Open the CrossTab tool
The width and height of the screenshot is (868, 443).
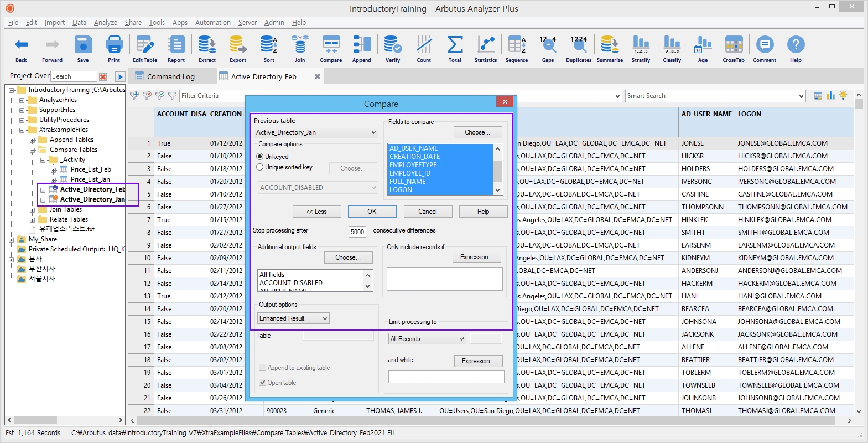734,49
